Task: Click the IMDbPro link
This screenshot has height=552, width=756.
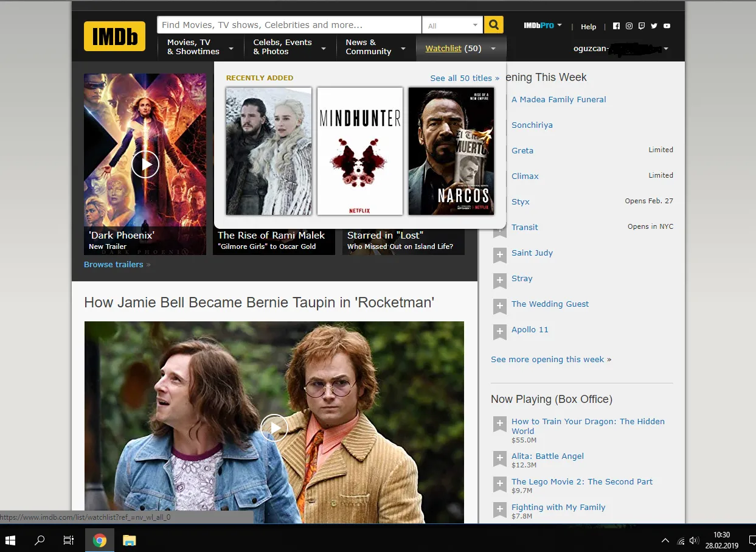Action: tap(539, 26)
